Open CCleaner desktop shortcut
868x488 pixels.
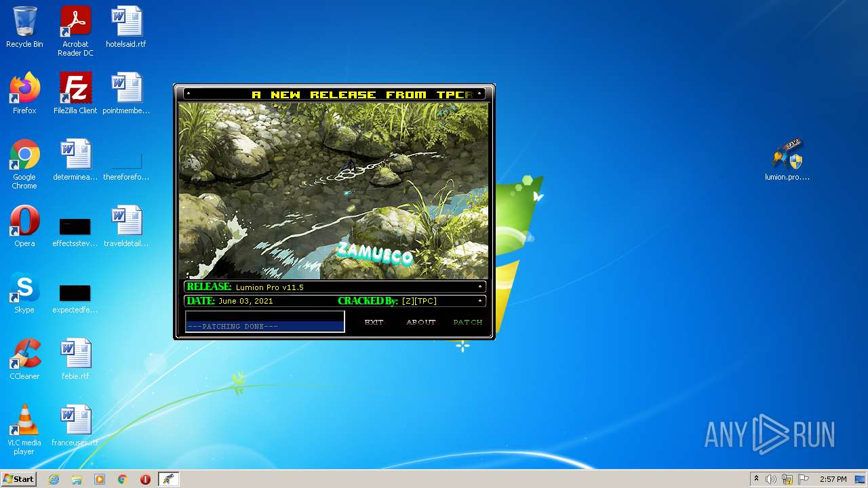tap(24, 359)
